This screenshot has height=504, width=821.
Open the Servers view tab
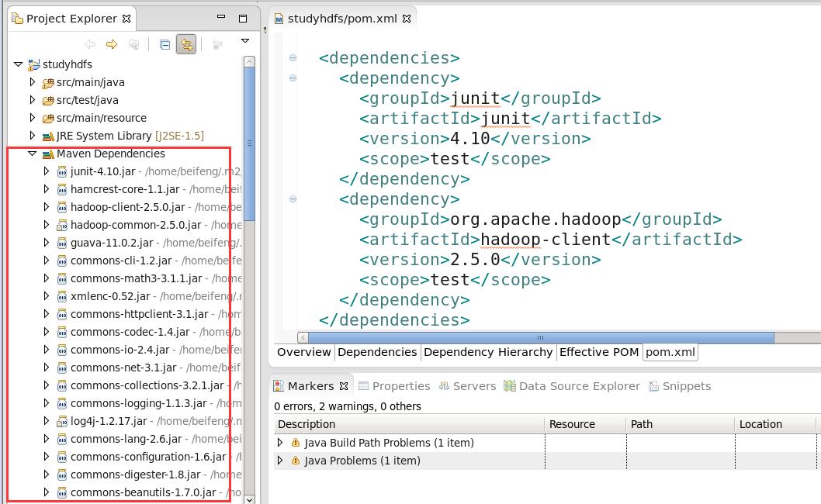coord(467,386)
